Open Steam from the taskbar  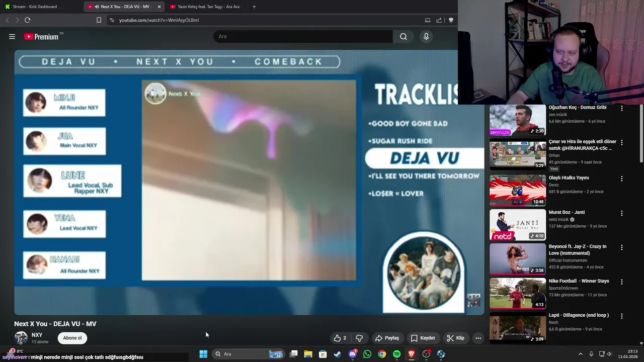(338, 354)
